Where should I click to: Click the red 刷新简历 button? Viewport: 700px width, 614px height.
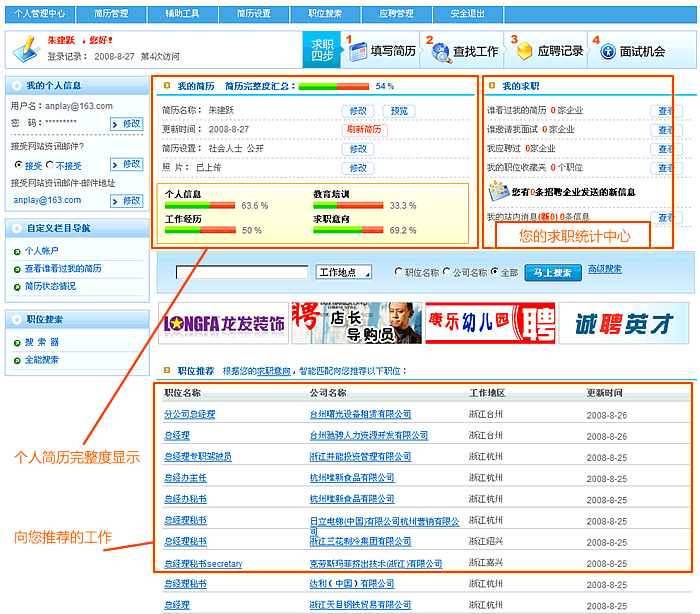364,130
